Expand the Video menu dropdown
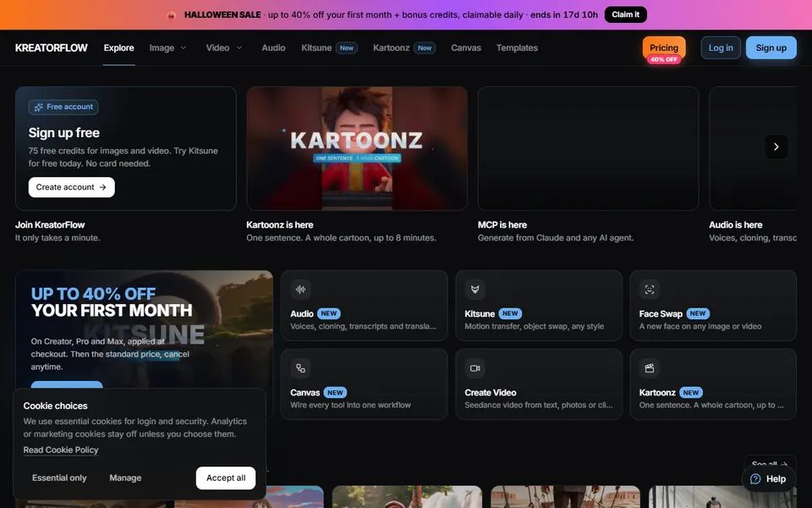The width and height of the screenshot is (812, 508). 223,47
